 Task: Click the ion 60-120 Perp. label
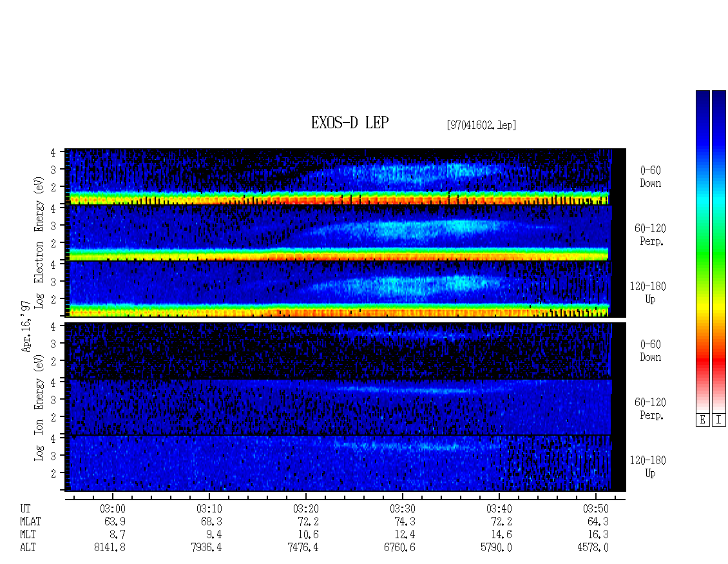tap(650, 409)
